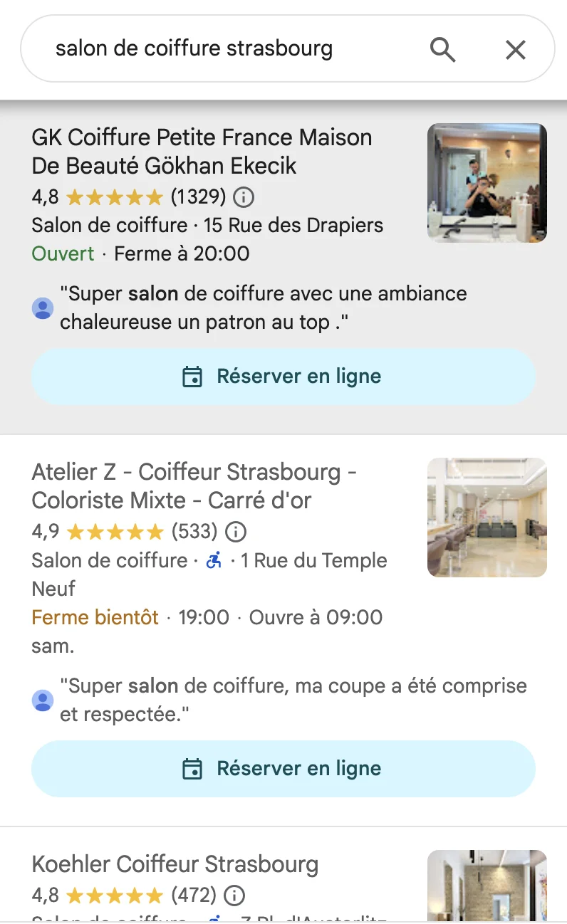Open GK Coiffure salon photo thumbnail
567x924 pixels.
pyautogui.click(x=487, y=183)
